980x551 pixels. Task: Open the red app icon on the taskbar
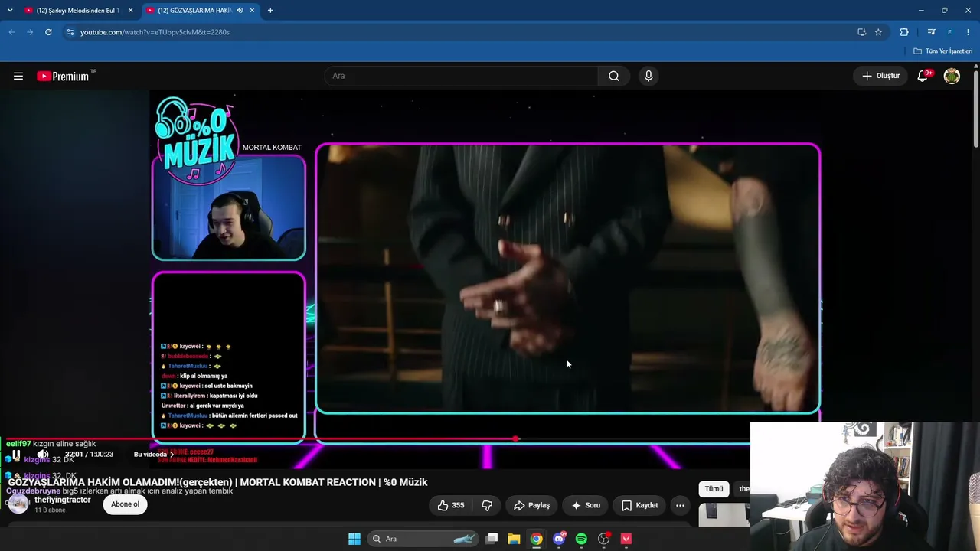click(x=626, y=539)
